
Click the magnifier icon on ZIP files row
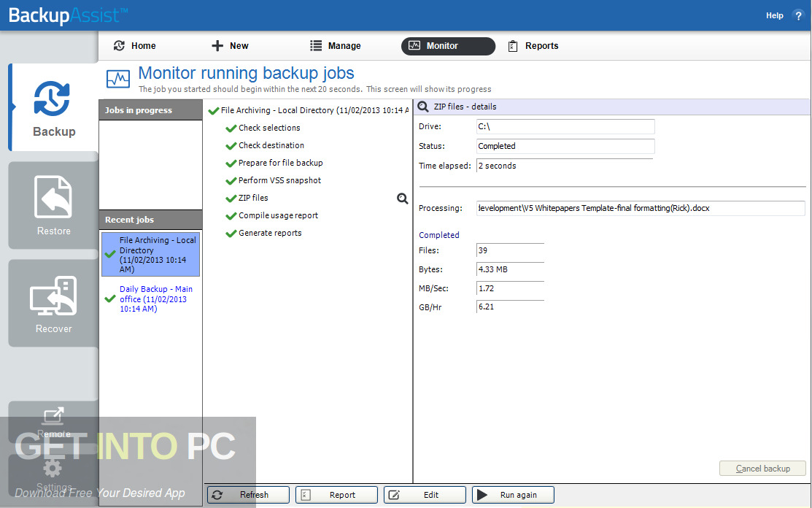pyautogui.click(x=403, y=199)
